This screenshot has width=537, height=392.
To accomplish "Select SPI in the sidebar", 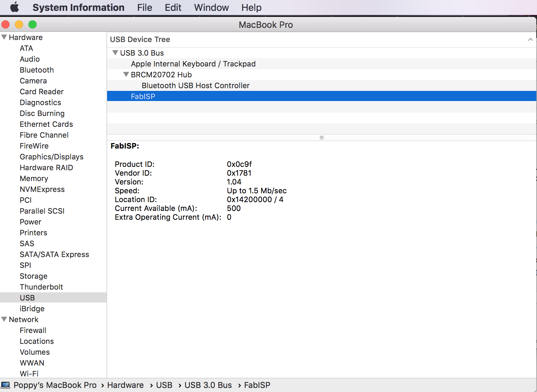I will 25,265.
